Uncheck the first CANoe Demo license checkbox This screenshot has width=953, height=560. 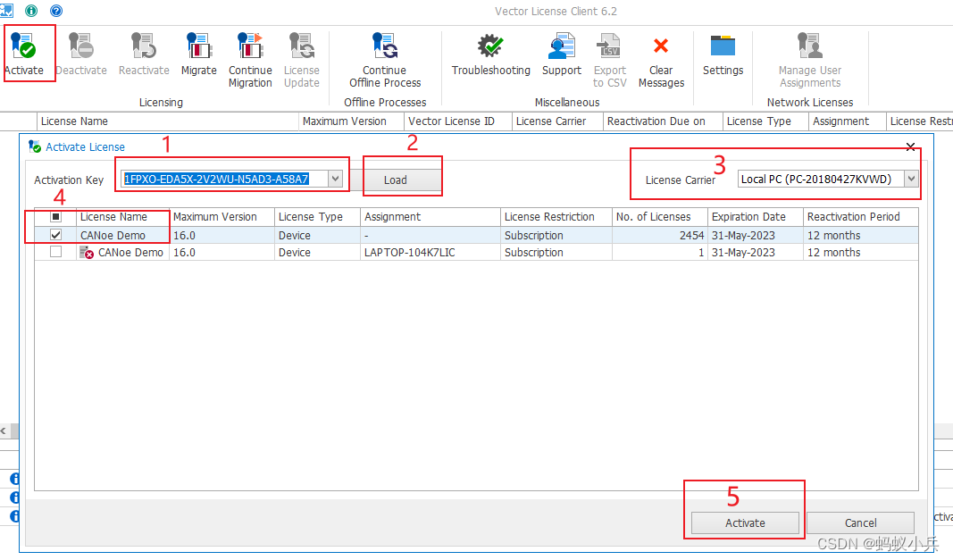click(x=55, y=235)
